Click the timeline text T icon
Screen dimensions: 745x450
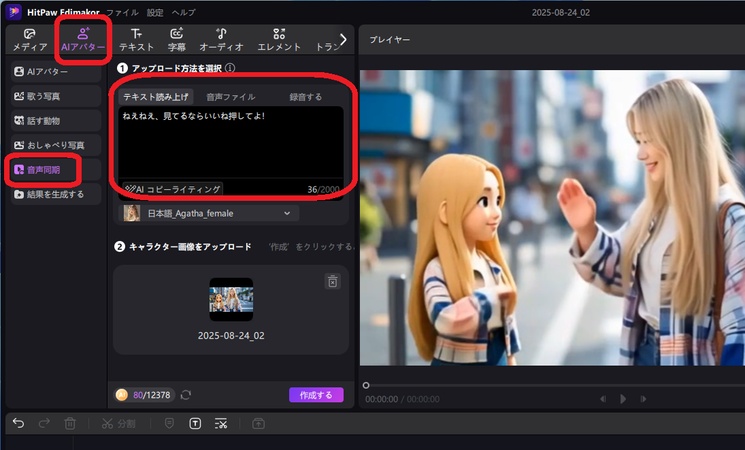tap(195, 423)
